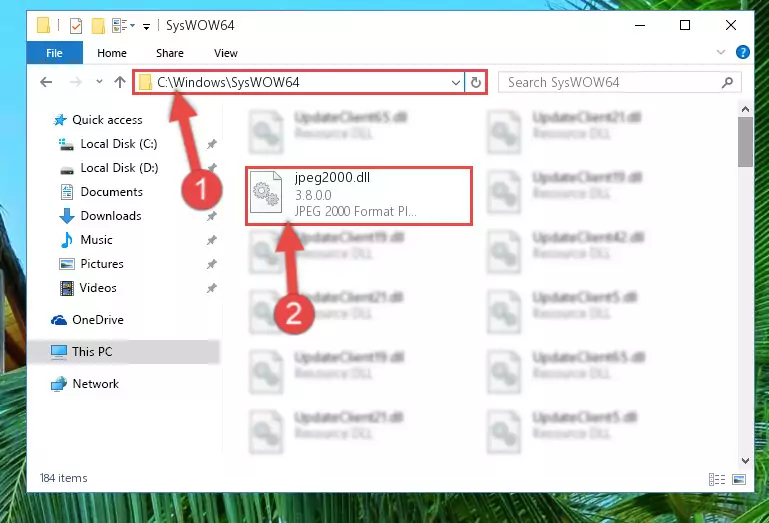The image size is (769, 523).
Task: Open the File ribbon tab
Action: (54, 53)
